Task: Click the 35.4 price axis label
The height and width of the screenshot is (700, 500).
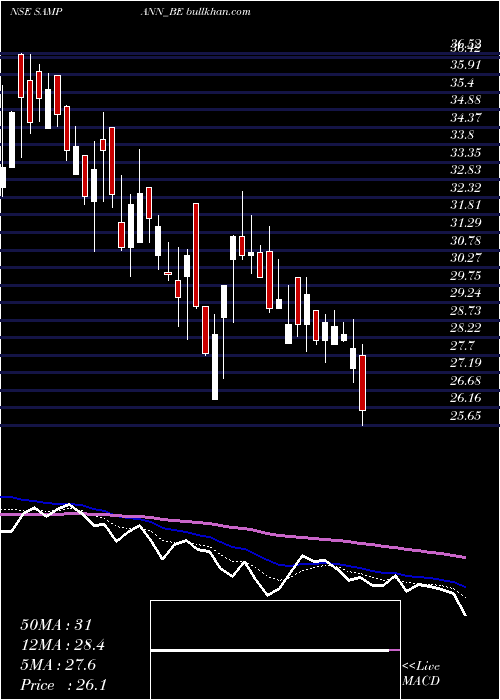Action: coord(462,83)
